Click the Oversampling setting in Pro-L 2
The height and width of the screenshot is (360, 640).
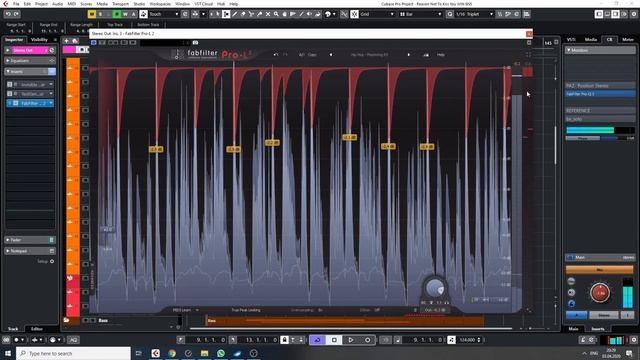click(307, 310)
